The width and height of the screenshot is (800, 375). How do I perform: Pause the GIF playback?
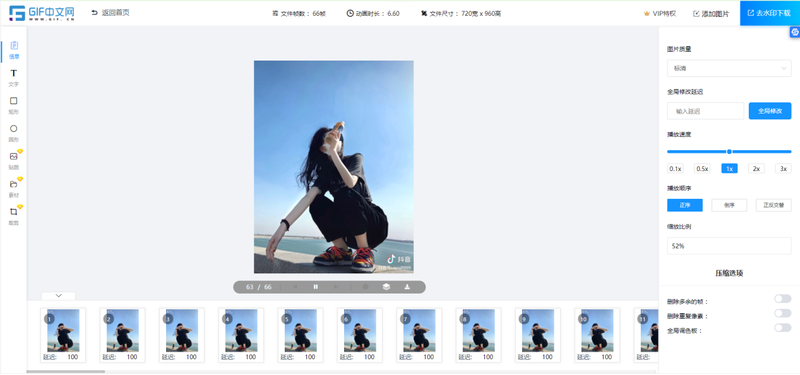click(315, 287)
